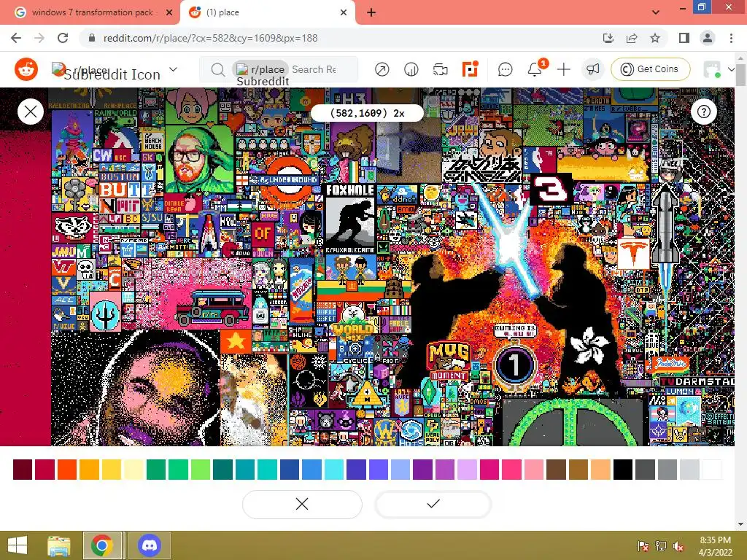Open the Popular arrow icon
This screenshot has width=747, height=560.
382,69
